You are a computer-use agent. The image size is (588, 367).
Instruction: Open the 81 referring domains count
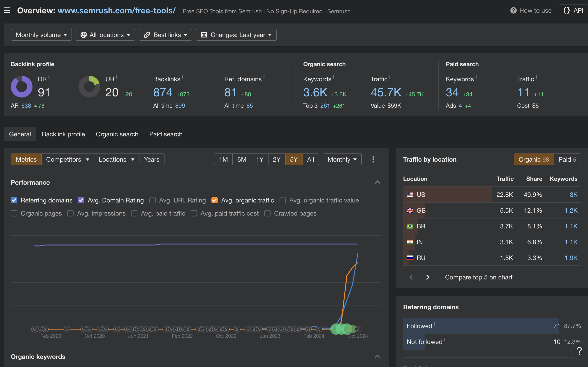(x=230, y=93)
